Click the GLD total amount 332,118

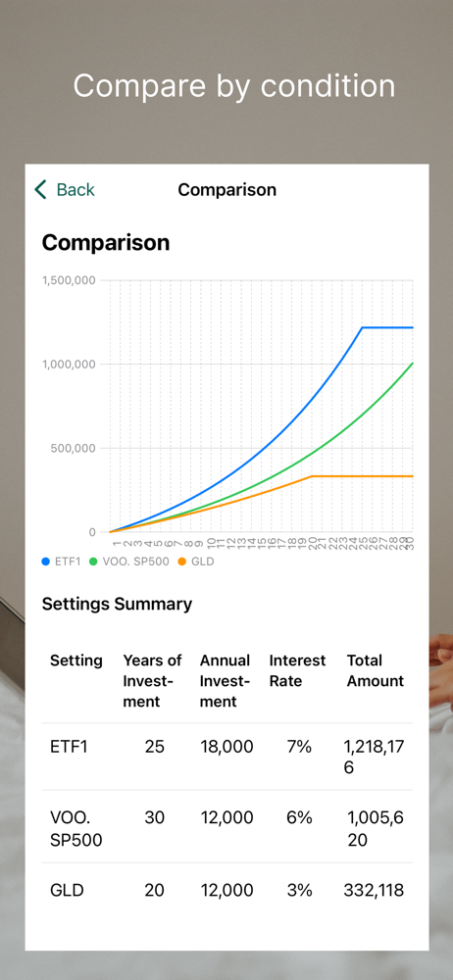pyautogui.click(x=375, y=890)
